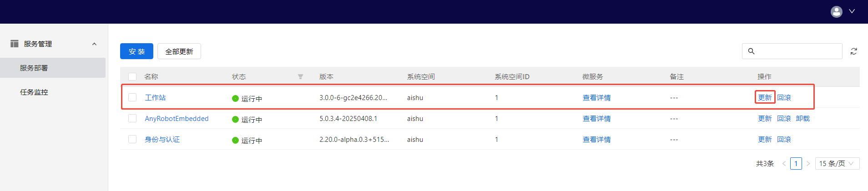
Task: View 查看详情 for 身份与认证
Action: pyautogui.click(x=596, y=139)
